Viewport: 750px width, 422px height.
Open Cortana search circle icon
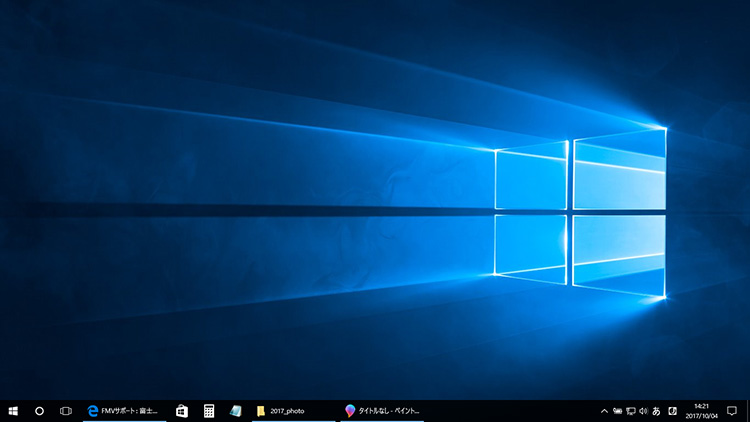point(40,411)
